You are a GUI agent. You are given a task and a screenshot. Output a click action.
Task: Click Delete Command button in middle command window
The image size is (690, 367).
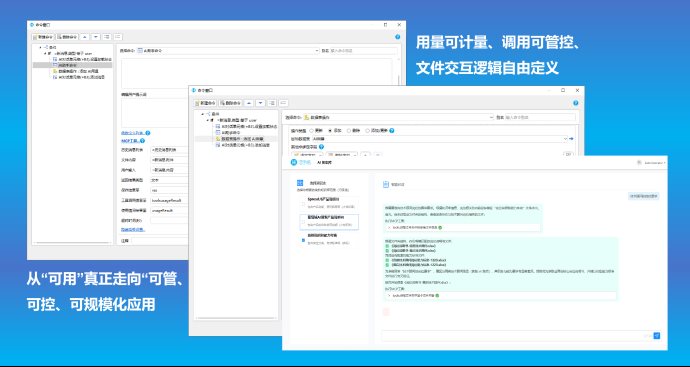coord(231,103)
